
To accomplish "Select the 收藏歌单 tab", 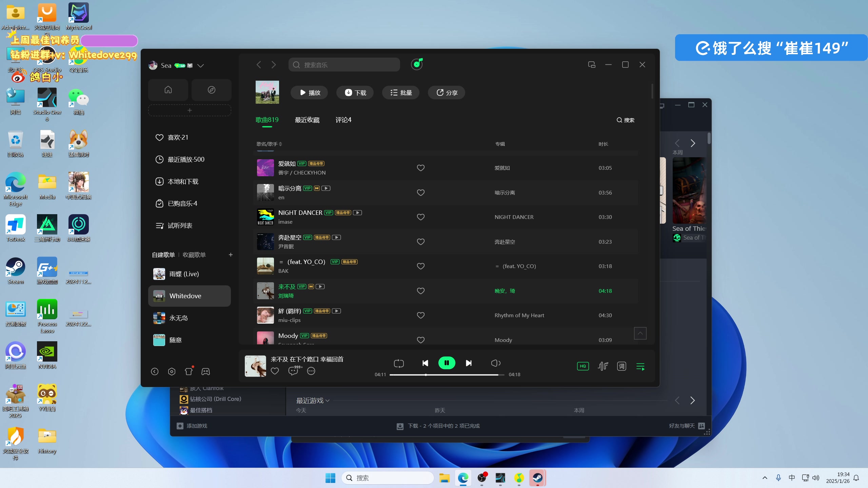I will (x=194, y=255).
